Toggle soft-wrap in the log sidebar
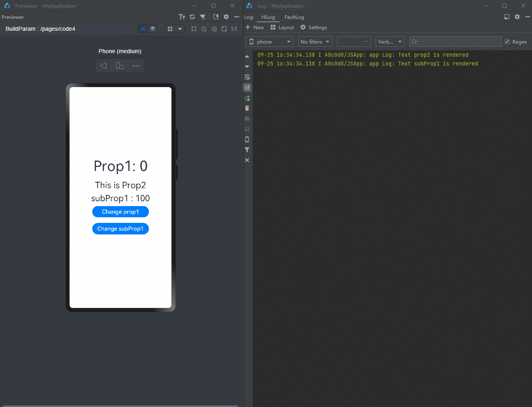The image size is (532, 407). click(x=247, y=77)
